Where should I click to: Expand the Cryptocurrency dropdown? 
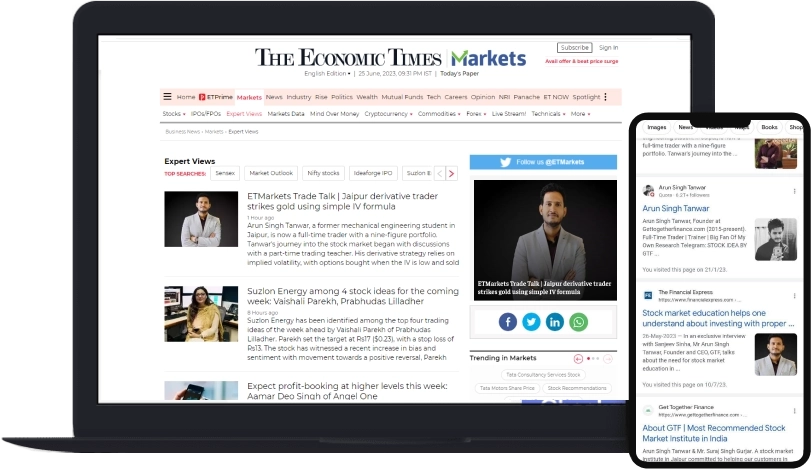[388, 114]
